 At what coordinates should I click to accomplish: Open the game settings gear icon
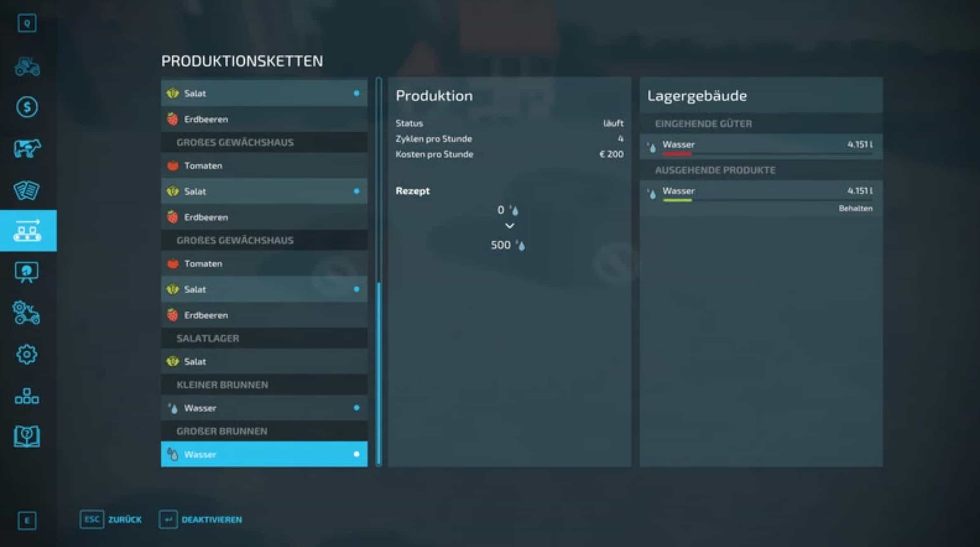pos(27,354)
